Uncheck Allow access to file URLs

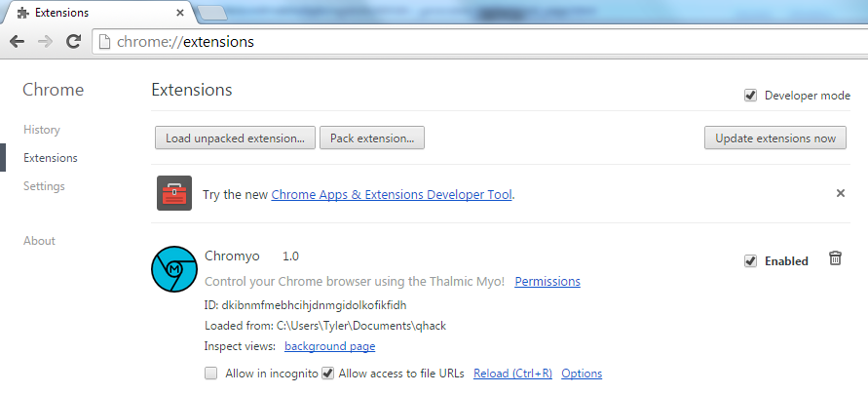coord(327,374)
